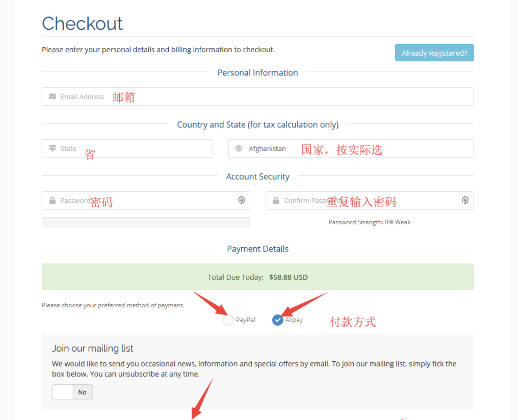Viewport: 519px width, 420px height.
Task: Click the 'Please enter your personal details' text
Action: coord(158,50)
